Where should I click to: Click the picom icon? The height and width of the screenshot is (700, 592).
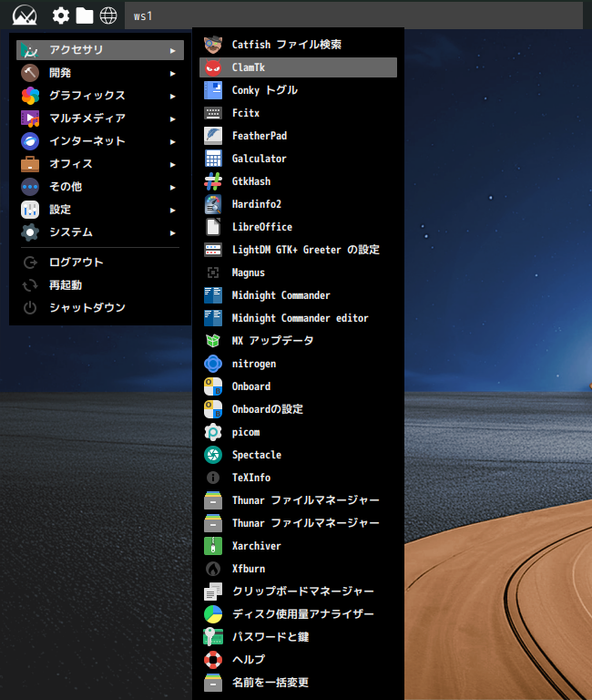[213, 432]
